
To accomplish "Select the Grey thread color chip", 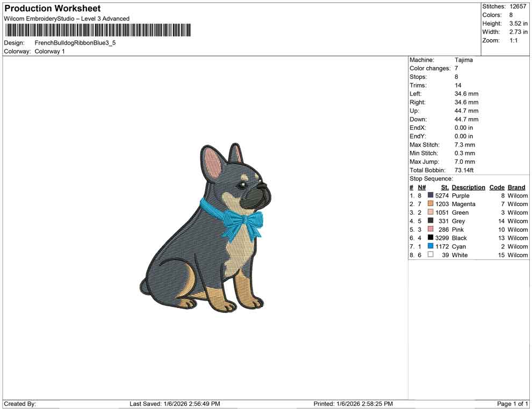I will [429, 221].
